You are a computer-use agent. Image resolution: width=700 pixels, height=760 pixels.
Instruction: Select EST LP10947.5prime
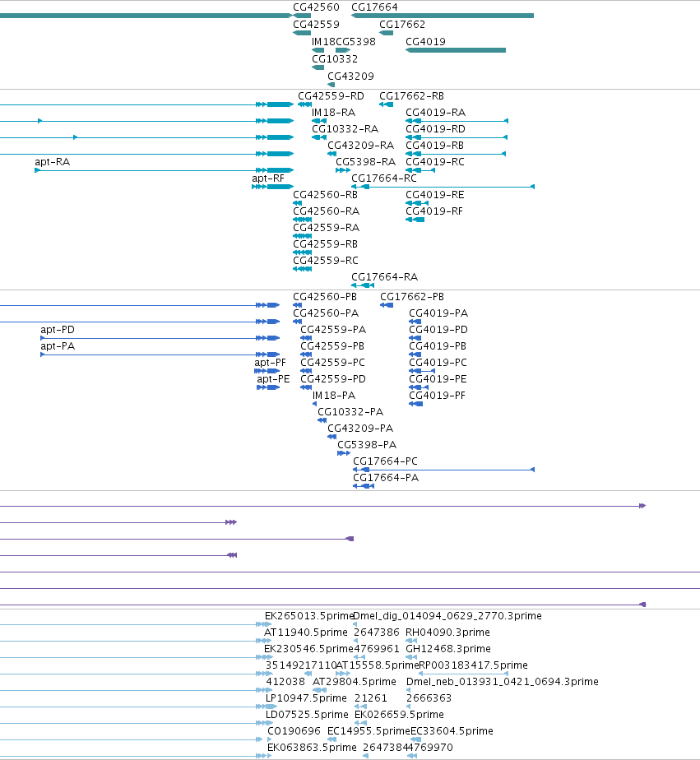pyautogui.click(x=306, y=699)
